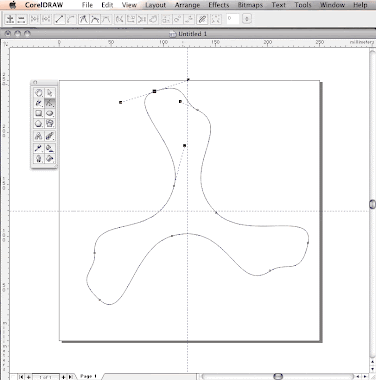Image resolution: width=376 pixels, height=380 pixels.
Task: Click the leftmost Bezier control handle
Action: click(120, 102)
